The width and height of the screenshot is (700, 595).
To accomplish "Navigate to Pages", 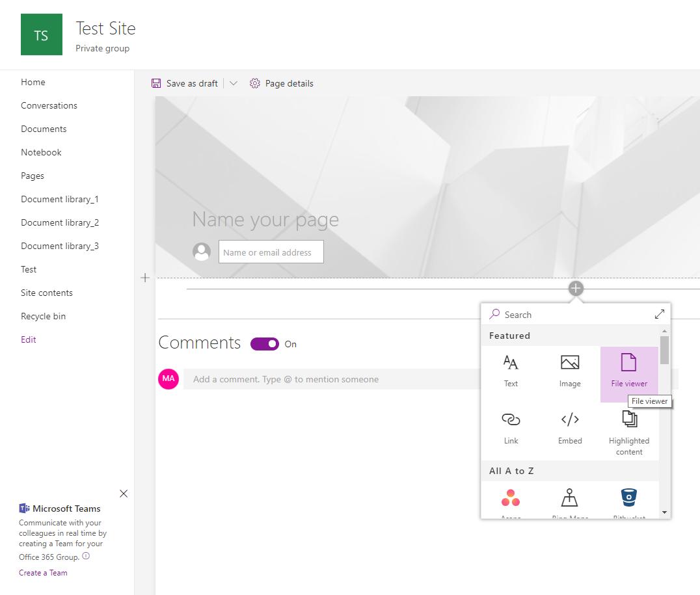I will (x=33, y=176).
